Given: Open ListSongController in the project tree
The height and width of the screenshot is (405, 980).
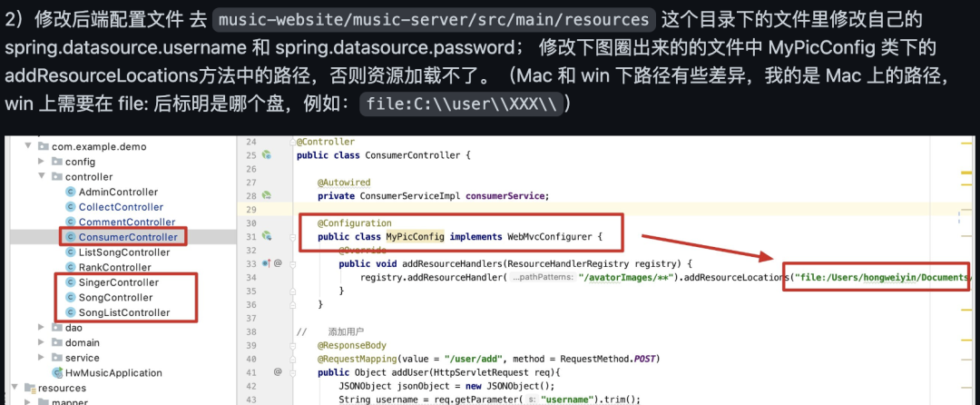Looking at the screenshot, I should coord(123,252).
